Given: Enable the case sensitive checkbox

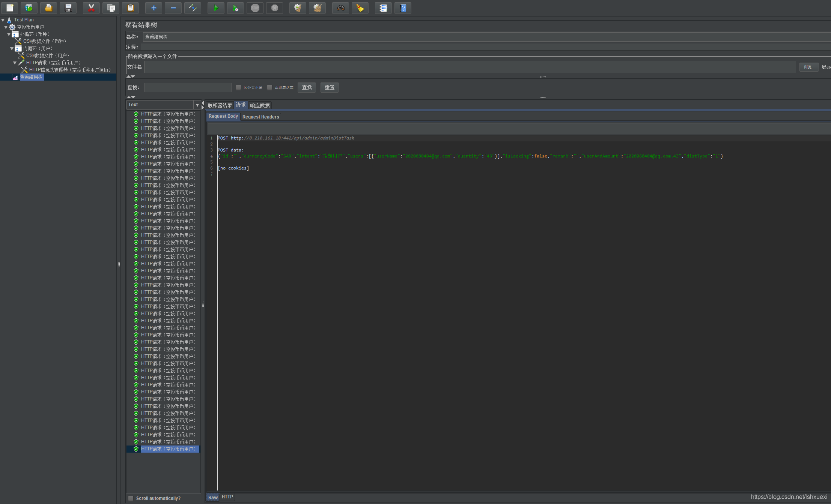Looking at the screenshot, I should click(238, 87).
